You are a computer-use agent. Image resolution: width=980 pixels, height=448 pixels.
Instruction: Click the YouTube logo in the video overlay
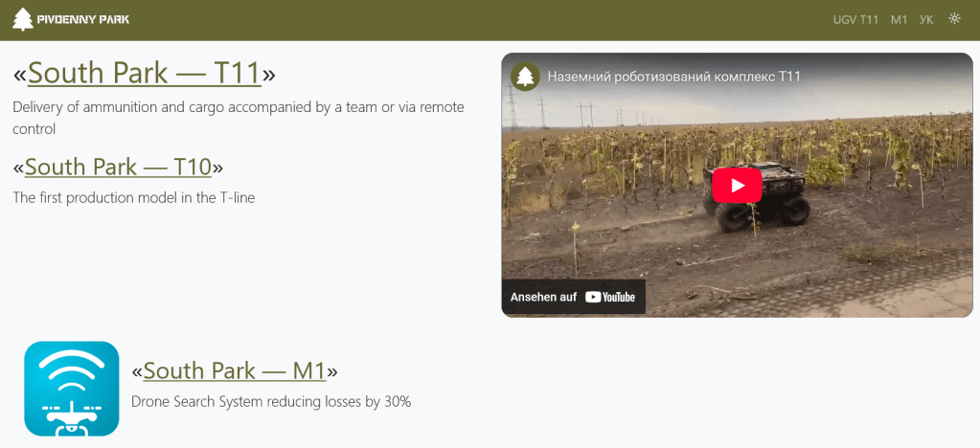pyautogui.click(x=610, y=297)
